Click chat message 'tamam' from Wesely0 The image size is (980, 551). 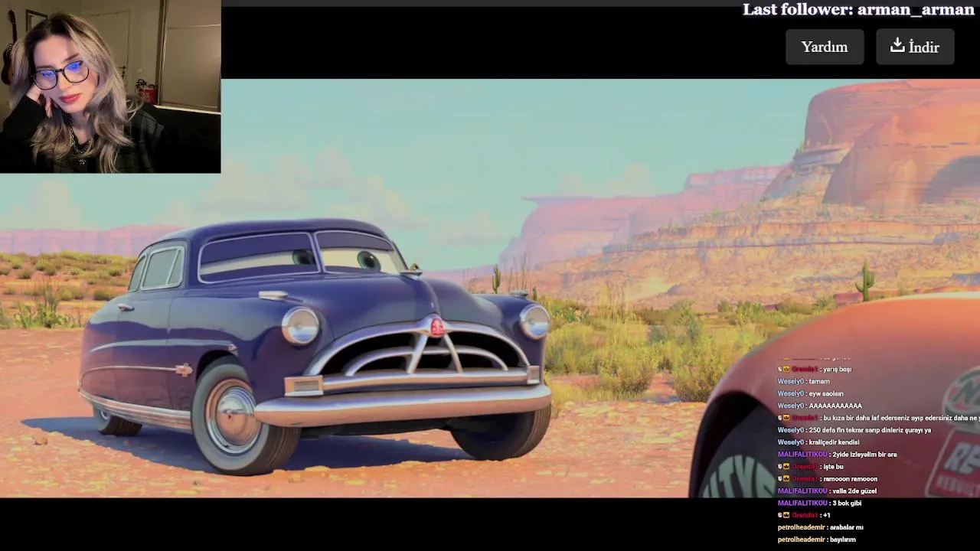pos(819,381)
